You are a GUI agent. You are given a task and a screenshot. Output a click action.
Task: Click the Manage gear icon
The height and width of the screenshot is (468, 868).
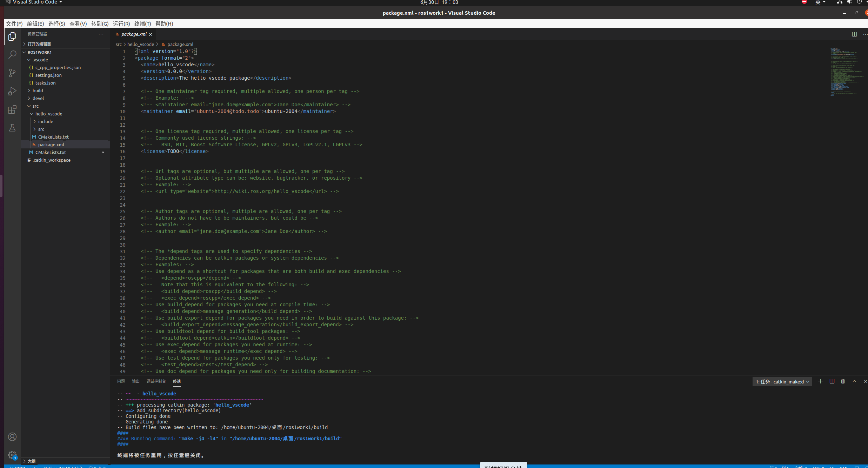pos(12,455)
